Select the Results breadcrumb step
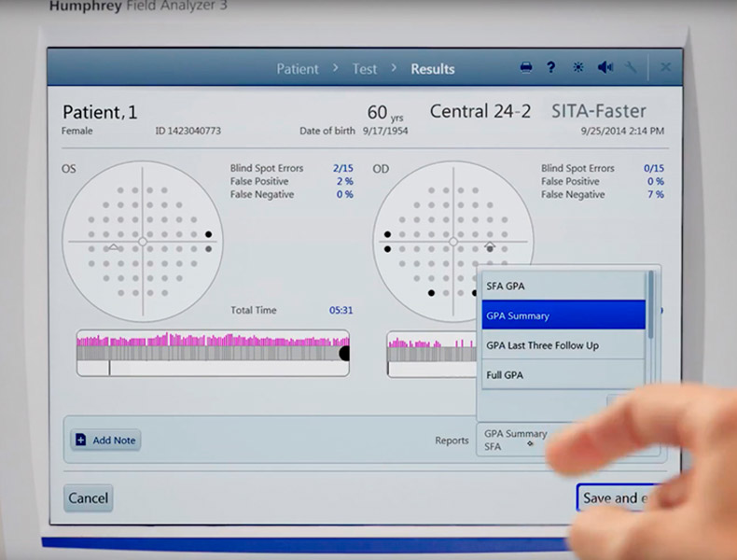 [x=433, y=69]
